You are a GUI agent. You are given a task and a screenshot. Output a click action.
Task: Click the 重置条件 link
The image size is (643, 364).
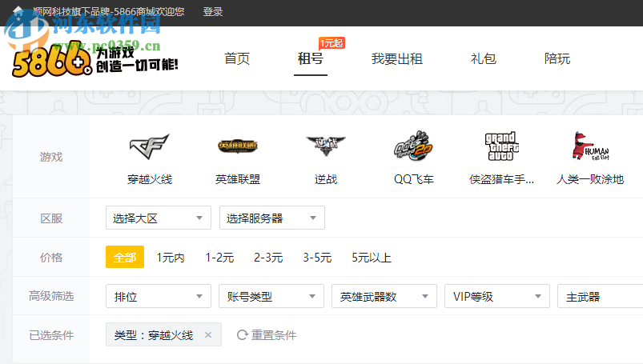click(274, 335)
